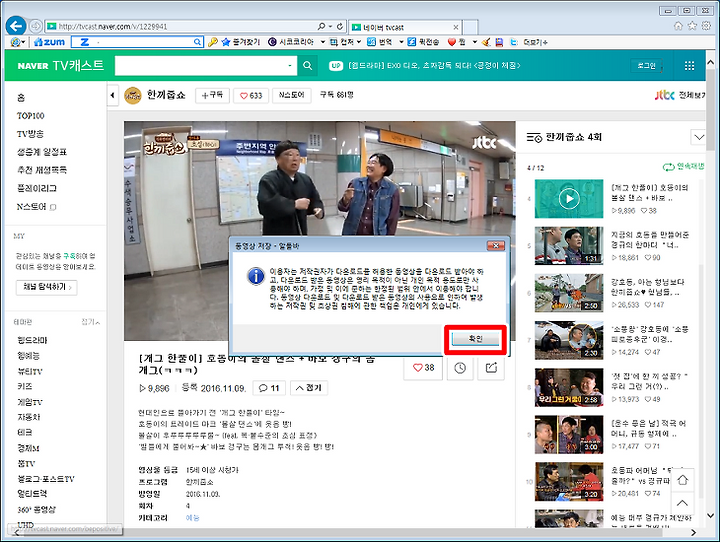This screenshot has height=542, width=720.
Task: Select 뷰티TV theme in sidebar
Action: [x=30, y=371]
